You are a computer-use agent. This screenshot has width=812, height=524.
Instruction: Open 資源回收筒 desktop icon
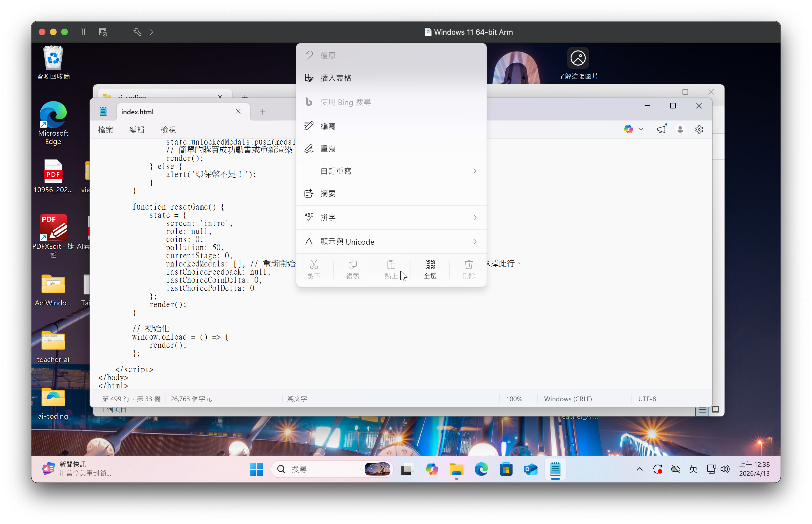click(53, 63)
